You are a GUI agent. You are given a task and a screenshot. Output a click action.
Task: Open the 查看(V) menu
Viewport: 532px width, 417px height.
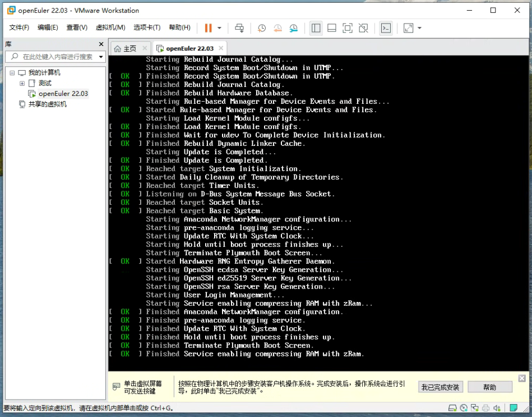tap(77, 28)
